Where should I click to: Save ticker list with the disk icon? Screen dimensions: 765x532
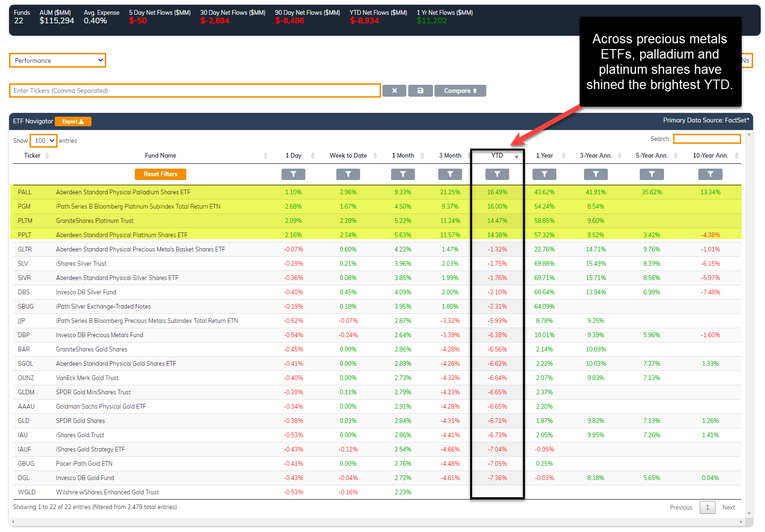(421, 91)
